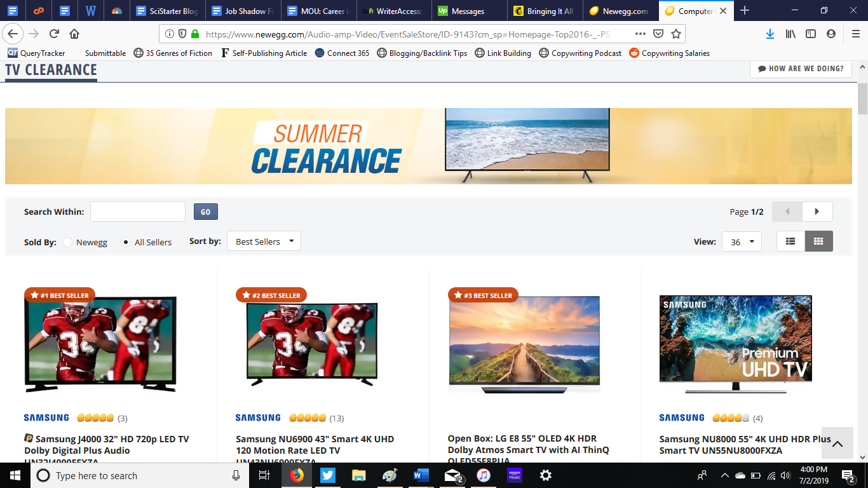Go to next results page arrow
This screenshot has height=488, width=868.
(x=817, y=212)
